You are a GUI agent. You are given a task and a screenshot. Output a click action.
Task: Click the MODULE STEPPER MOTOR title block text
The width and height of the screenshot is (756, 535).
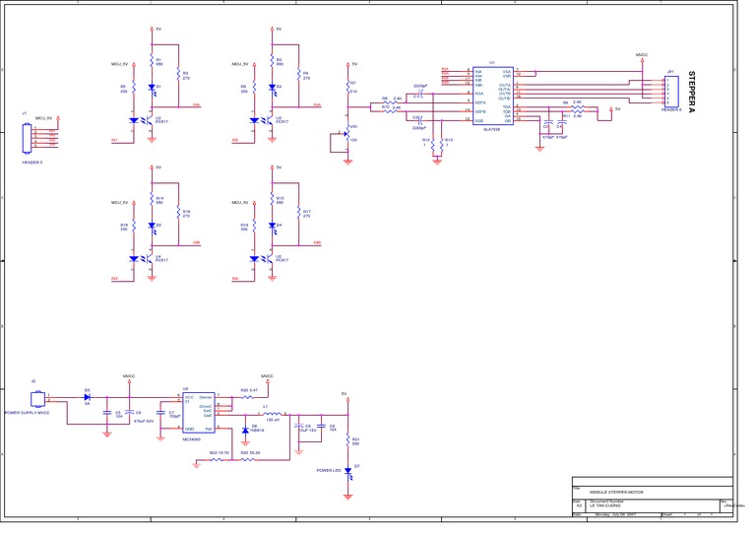[616, 492]
